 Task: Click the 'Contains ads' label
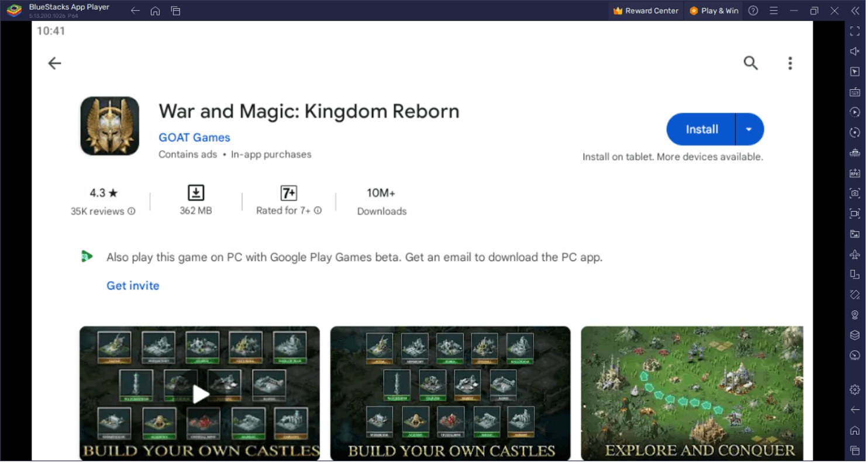(x=188, y=154)
